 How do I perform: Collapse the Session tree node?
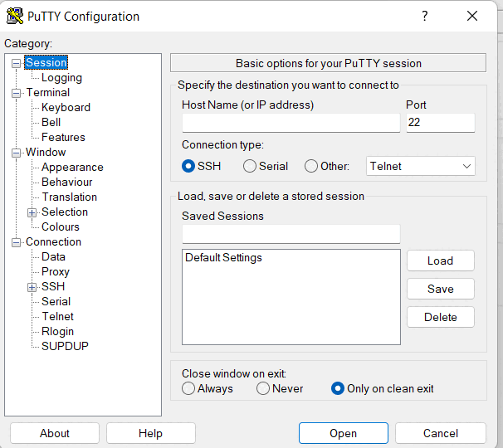click(16, 63)
